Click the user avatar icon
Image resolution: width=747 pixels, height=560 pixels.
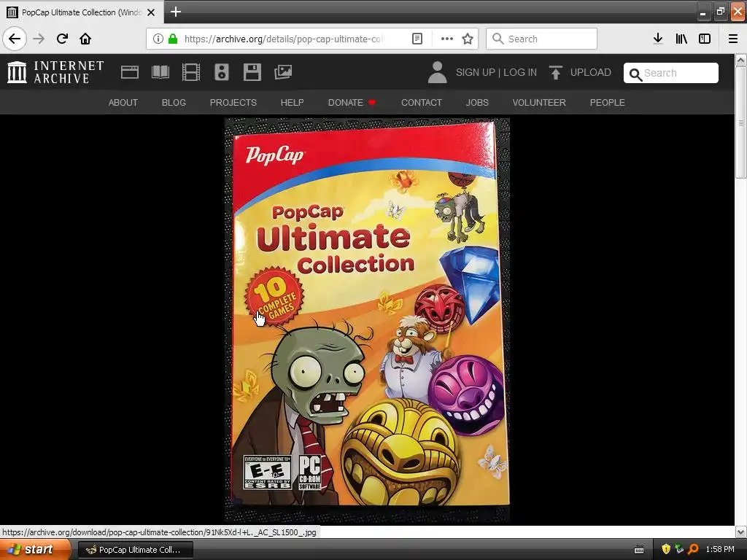click(438, 72)
